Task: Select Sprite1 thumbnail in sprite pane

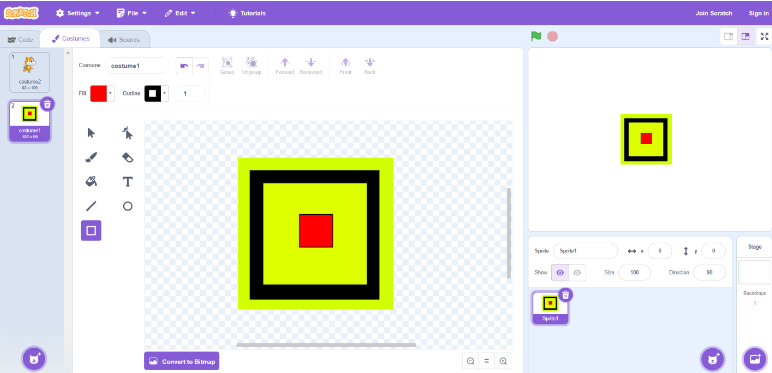Action: (550, 308)
